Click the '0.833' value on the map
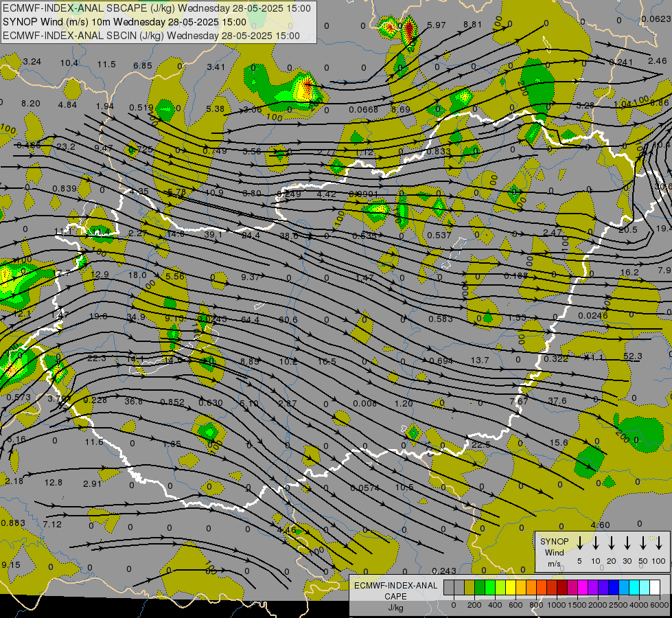The height and width of the screenshot is (618, 672). pos(439,151)
